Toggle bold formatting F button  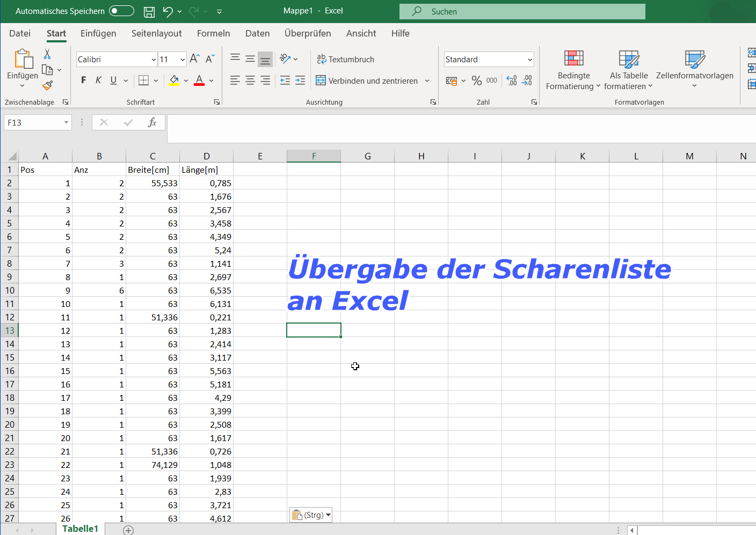pos(83,80)
